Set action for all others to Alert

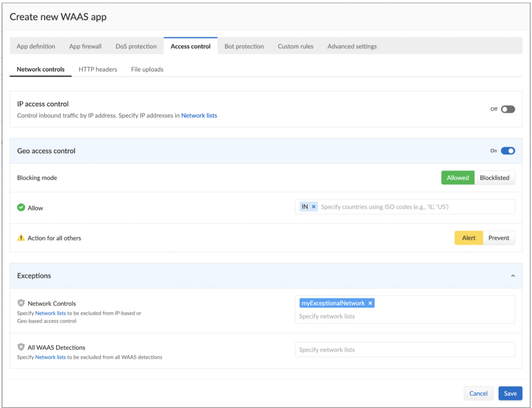click(469, 238)
